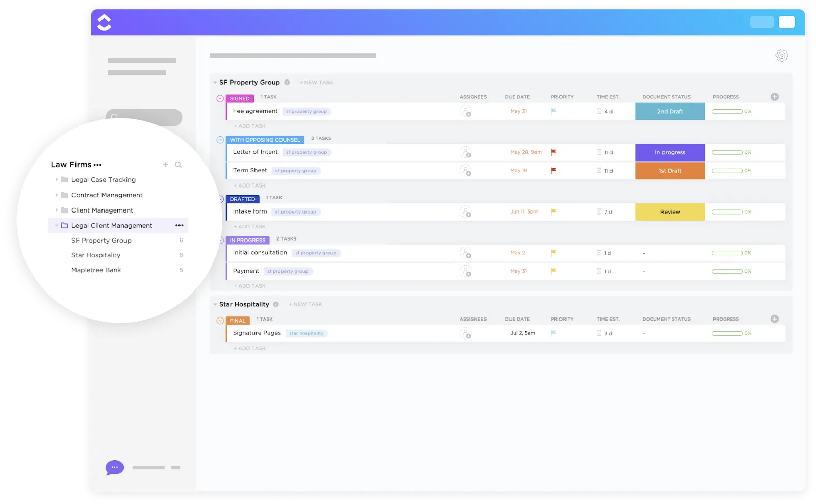
Task: Open the Fee agreement task
Action: tap(256, 111)
